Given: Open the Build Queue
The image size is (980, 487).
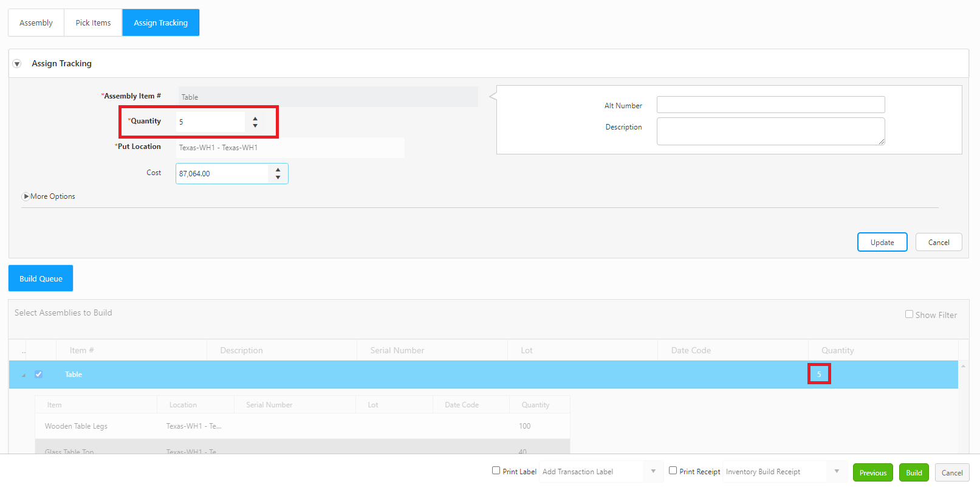Looking at the screenshot, I should point(41,278).
